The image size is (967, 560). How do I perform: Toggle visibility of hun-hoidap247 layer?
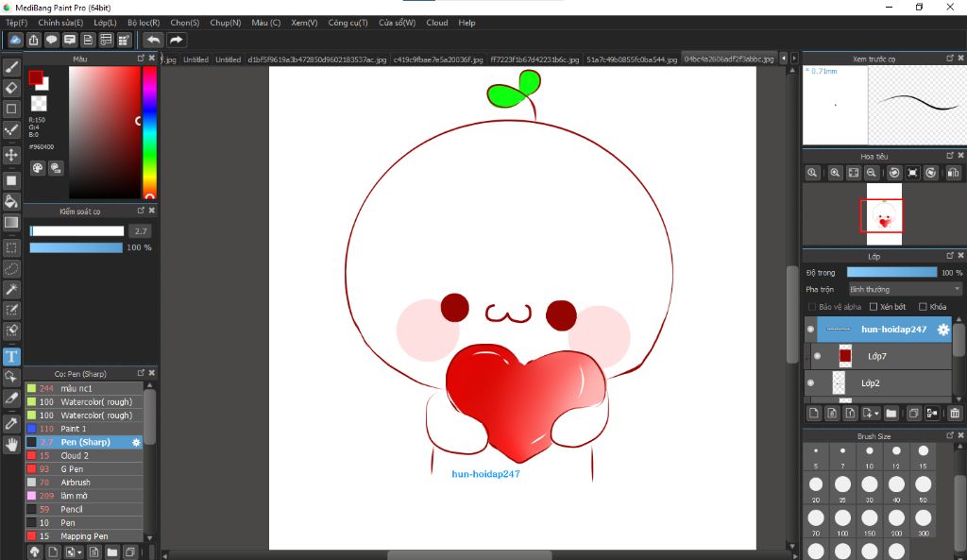810,330
